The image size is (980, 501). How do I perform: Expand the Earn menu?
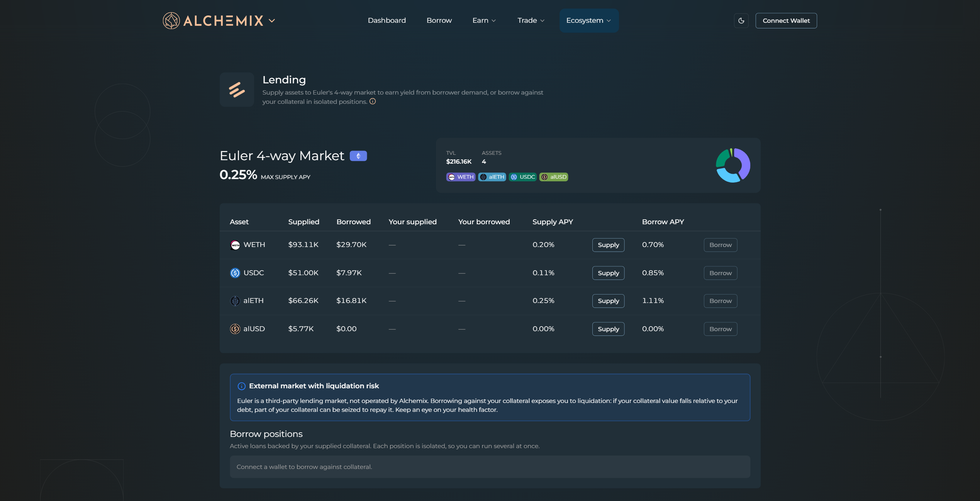click(x=484, y=20)
